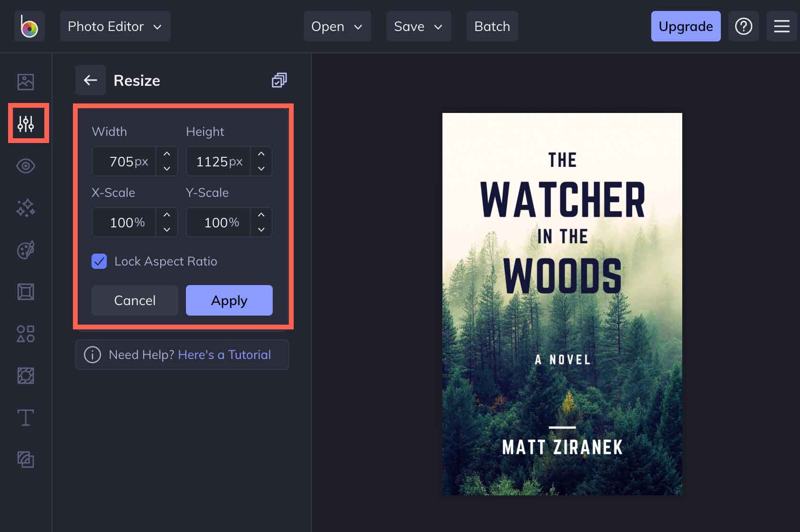Viewport: 800px width, 532px height.
Task: Decrease Height with down arrow
Action: [x=261, y=168]
